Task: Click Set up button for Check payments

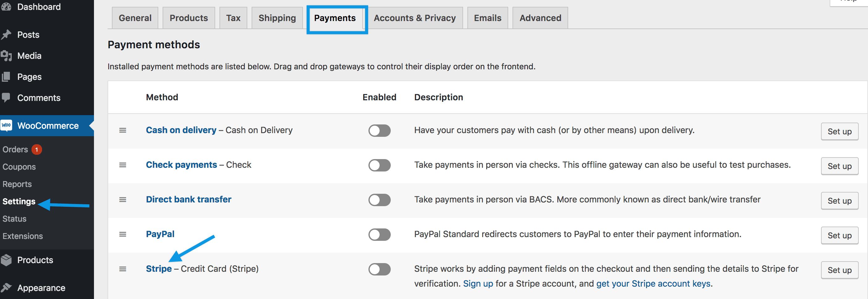Action: tap(839, 166)
